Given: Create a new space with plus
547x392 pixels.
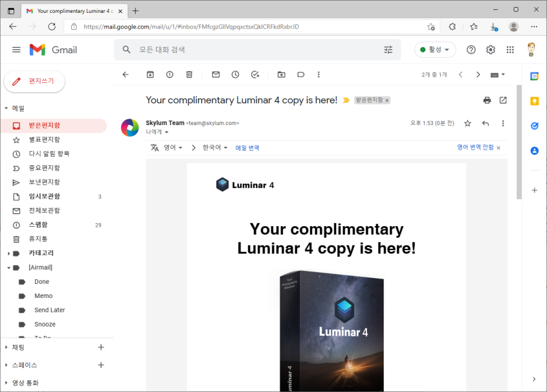Looking at the screenshot, I should pyautogui.click(x=101, y=365).
